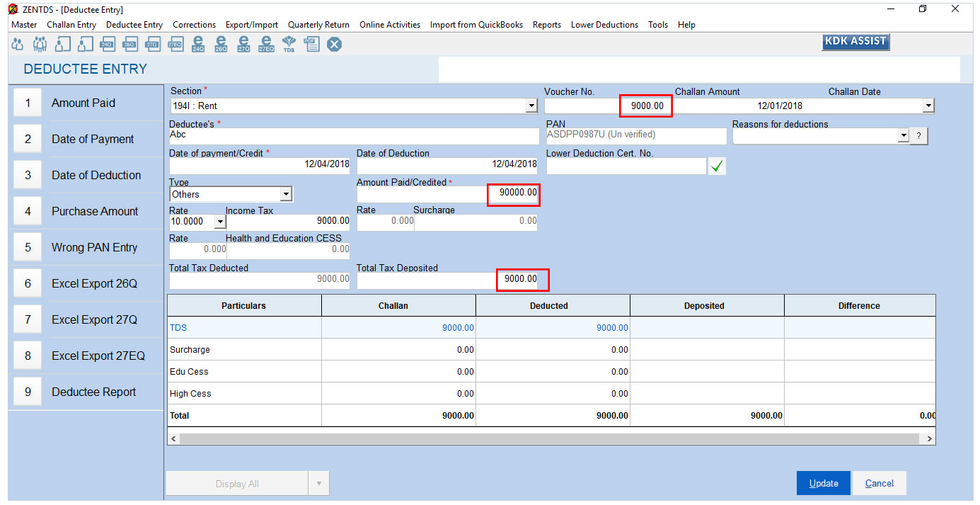The width and height of the screenshot is (980, 505).
Task: Expand the Section 194I Rent dropdown
Action: (x=531, y=106)
